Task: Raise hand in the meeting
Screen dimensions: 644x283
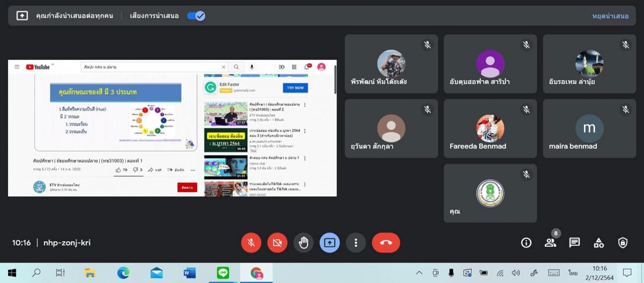Action: 304,243
